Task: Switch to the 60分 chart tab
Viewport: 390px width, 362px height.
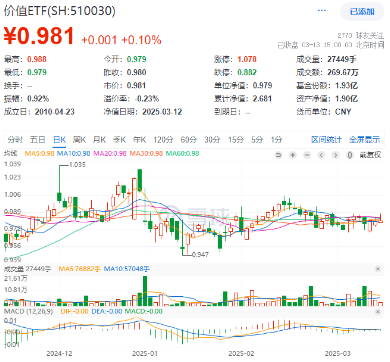Action: coord(189,140)
